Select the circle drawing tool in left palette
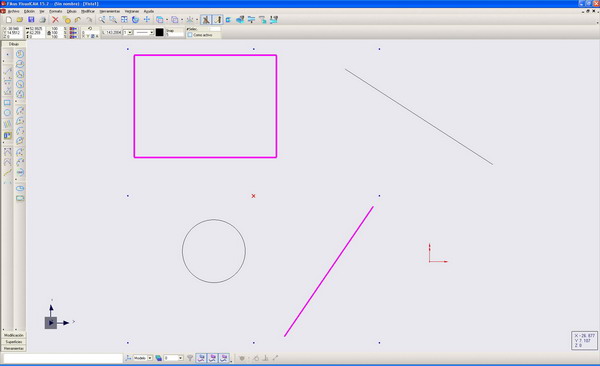Image resolution: width=600 pixels, height=366 pixels. tap(7, 113)
